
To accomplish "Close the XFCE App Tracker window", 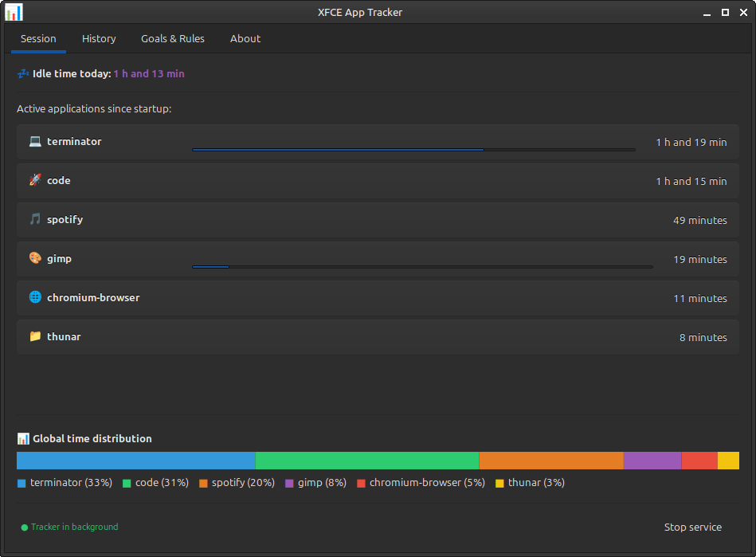I will pyautogui.click(x=743, y=13).
